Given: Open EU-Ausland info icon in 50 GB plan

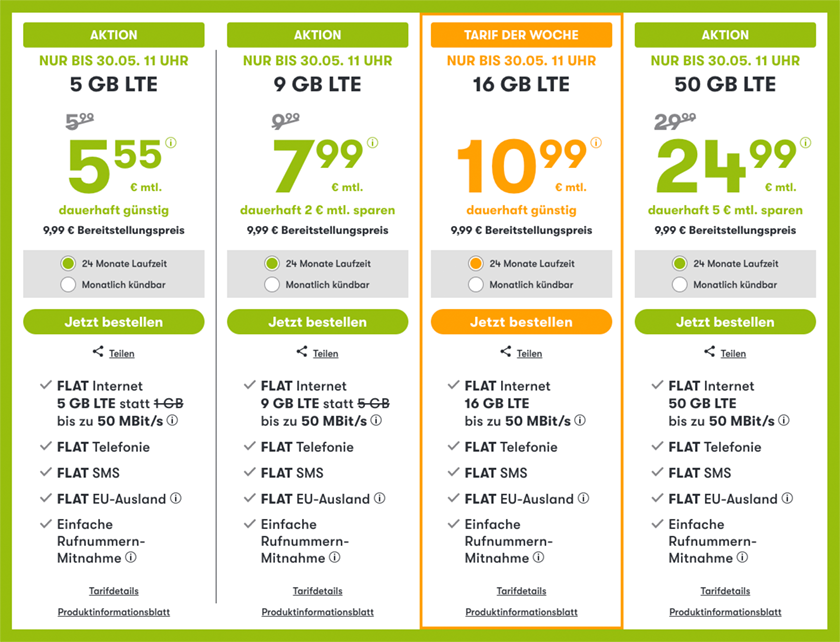Looking at the screenshot, I should [788, 498].
